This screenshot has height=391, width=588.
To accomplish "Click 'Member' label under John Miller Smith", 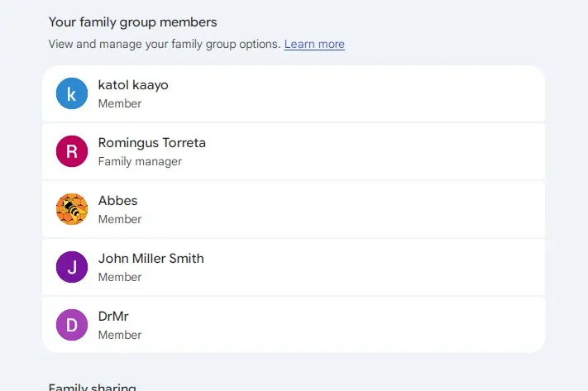I will tap(120, 277).
